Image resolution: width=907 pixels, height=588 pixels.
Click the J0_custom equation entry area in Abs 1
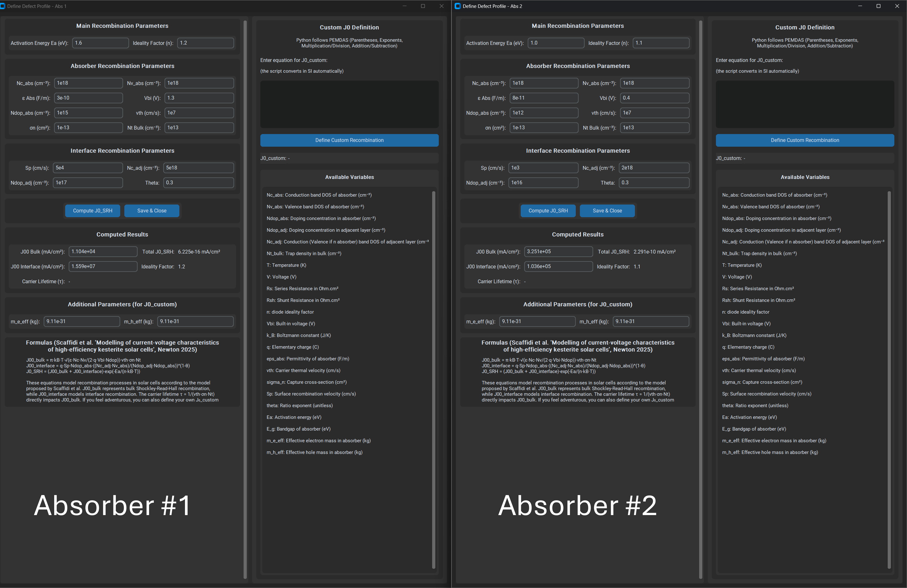[349, 104]
